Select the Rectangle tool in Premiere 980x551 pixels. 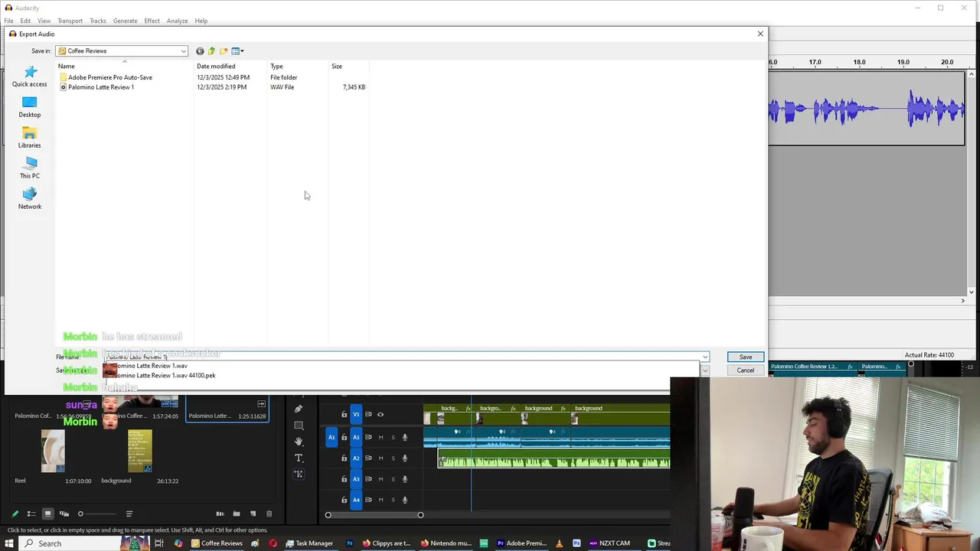click(x=299, y=425)
